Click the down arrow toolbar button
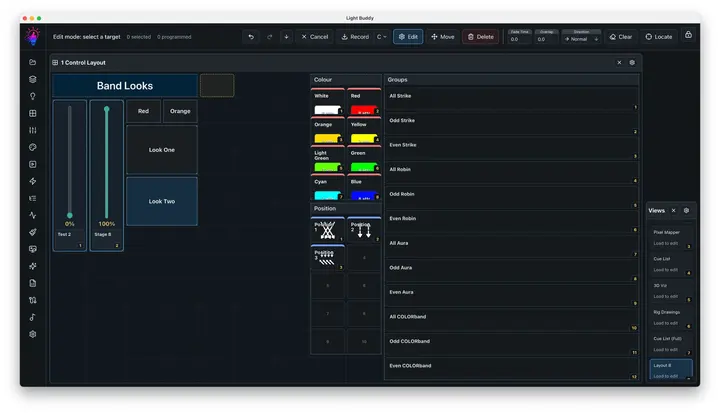This screenshot has width=720, height=413. (x=286, y=37)
